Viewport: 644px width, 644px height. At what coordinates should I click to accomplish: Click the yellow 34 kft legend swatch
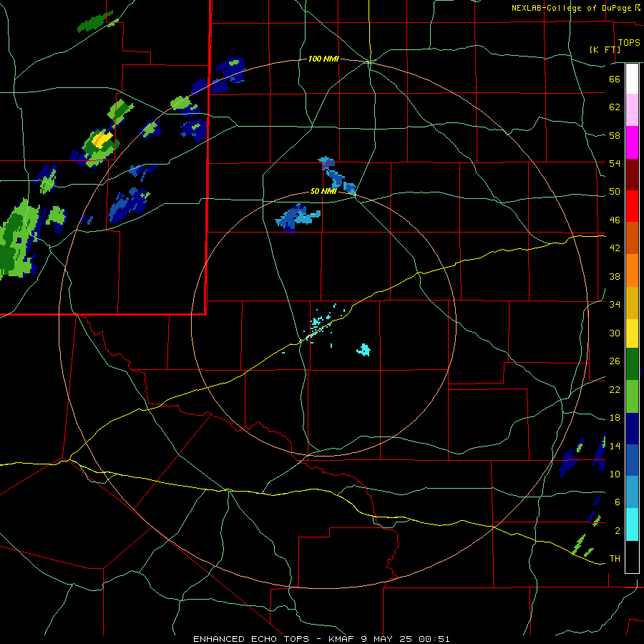(632, 333)
